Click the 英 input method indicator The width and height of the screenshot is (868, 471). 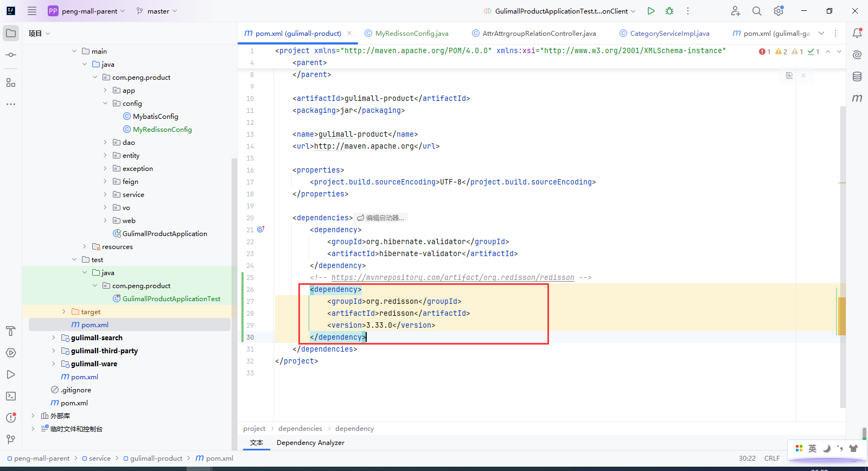click(x=812, y=448)
